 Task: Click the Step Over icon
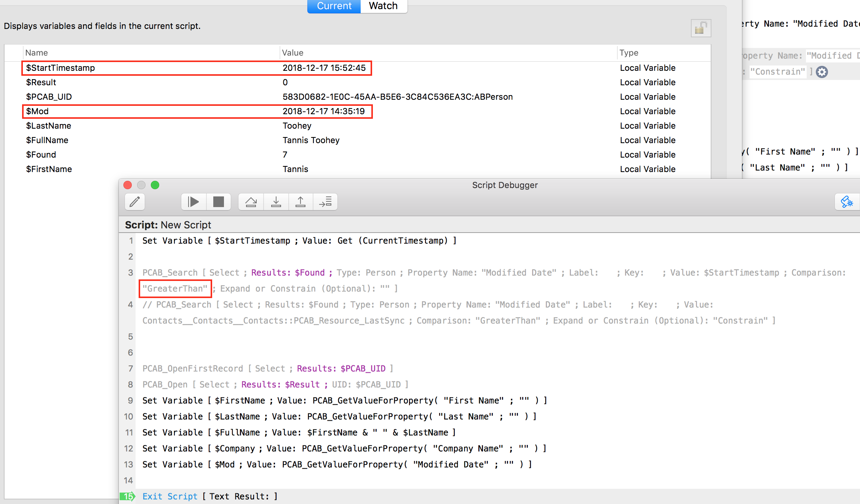point(251,202)
